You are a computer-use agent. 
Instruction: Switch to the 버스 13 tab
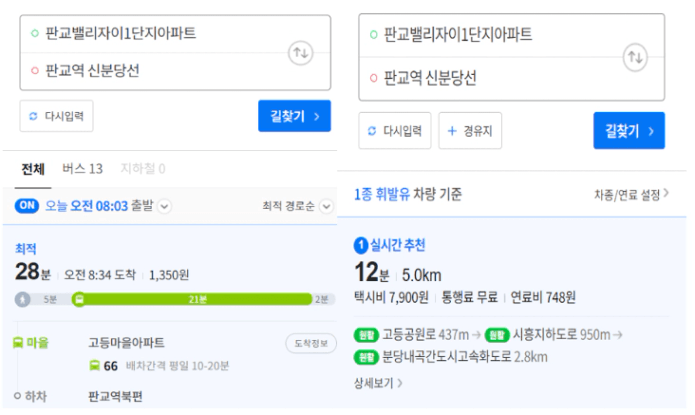82,169
